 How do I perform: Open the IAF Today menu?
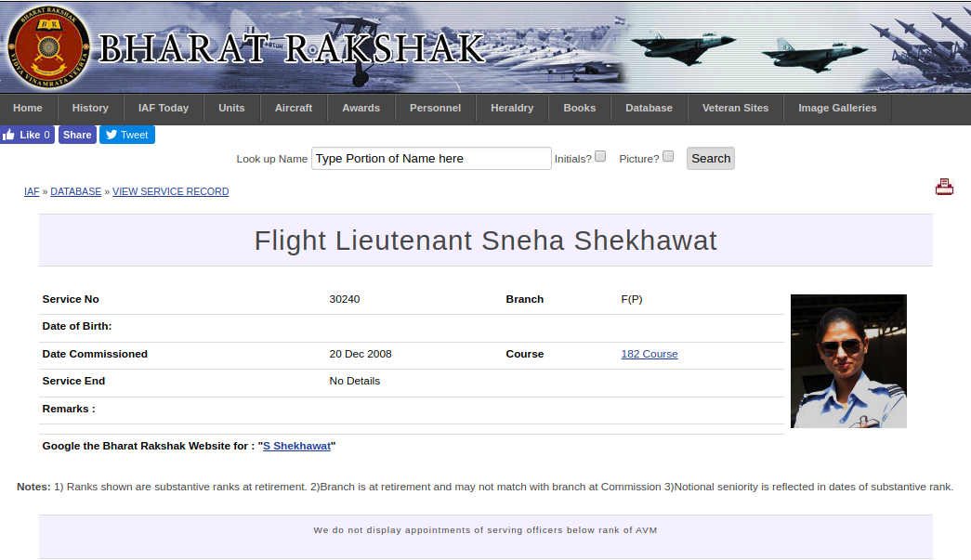[164, 108]
